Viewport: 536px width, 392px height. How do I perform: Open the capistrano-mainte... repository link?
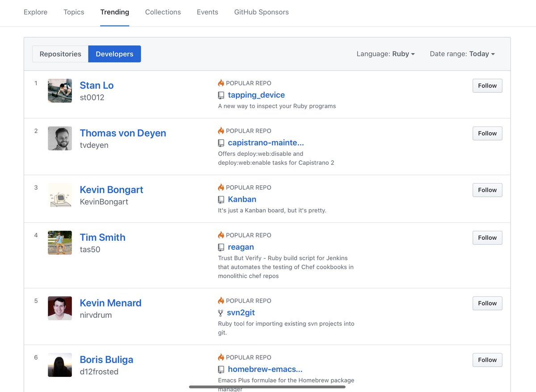pos(266,143)
